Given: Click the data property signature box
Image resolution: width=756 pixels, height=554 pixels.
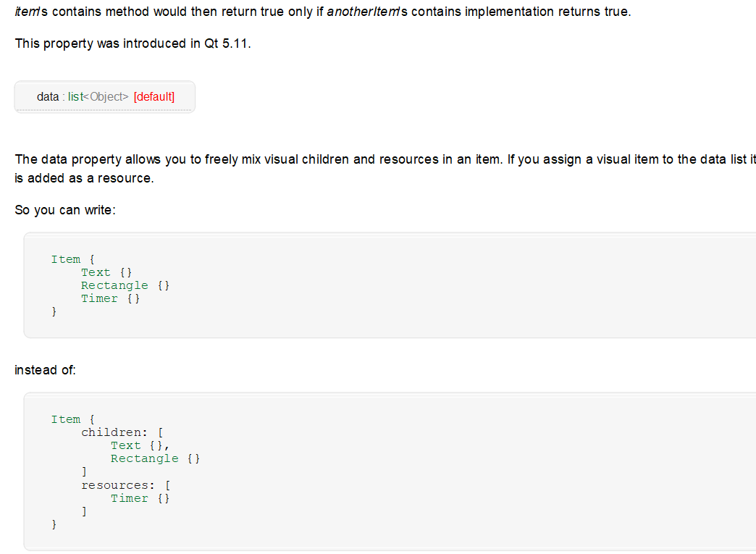Looking at the screenshot, I should (104, 97).
